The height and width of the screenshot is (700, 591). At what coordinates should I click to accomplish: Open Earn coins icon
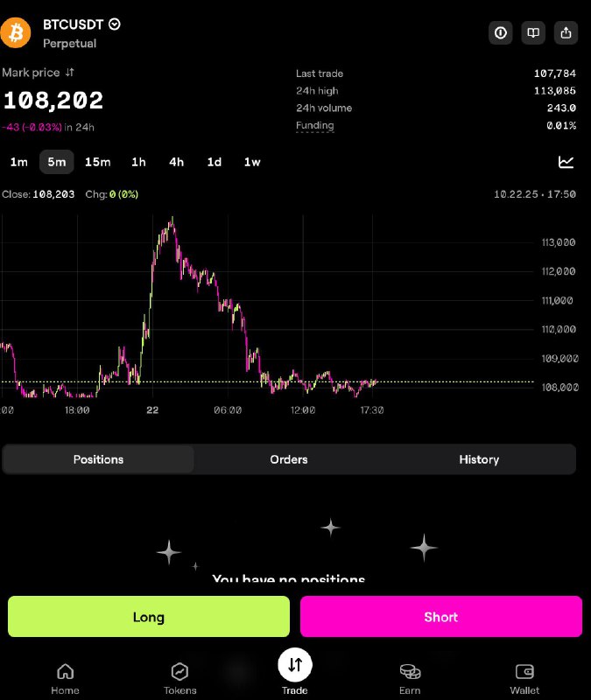coord(410,671)
